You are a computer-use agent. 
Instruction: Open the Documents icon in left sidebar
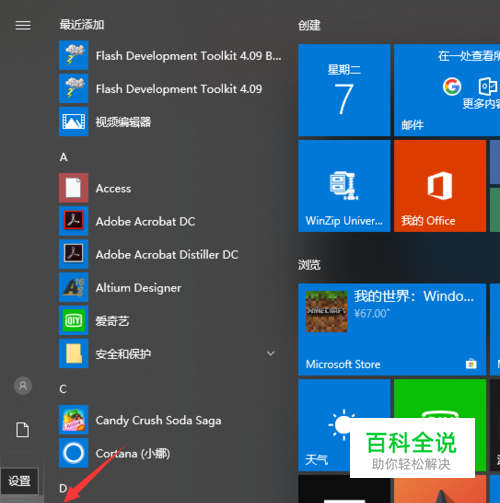[x=23, y=429]
